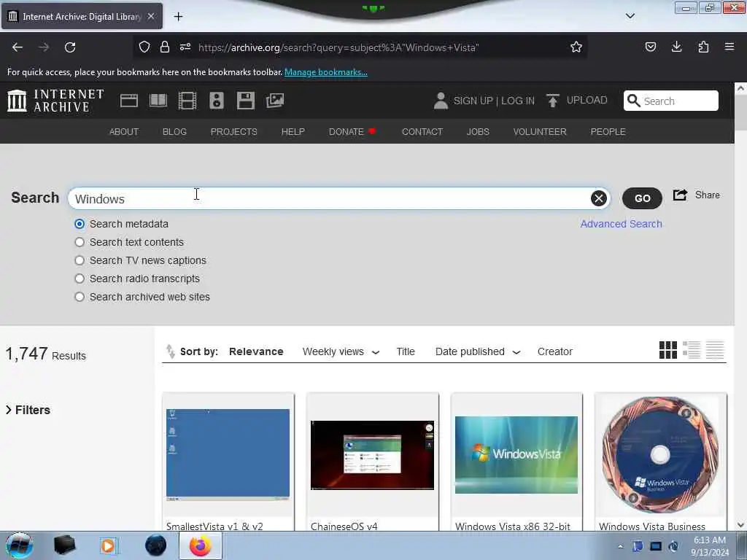The height and width of the screenshot is (560, 747).
Task: Open the Video film-strip icon
Action: 187,101
